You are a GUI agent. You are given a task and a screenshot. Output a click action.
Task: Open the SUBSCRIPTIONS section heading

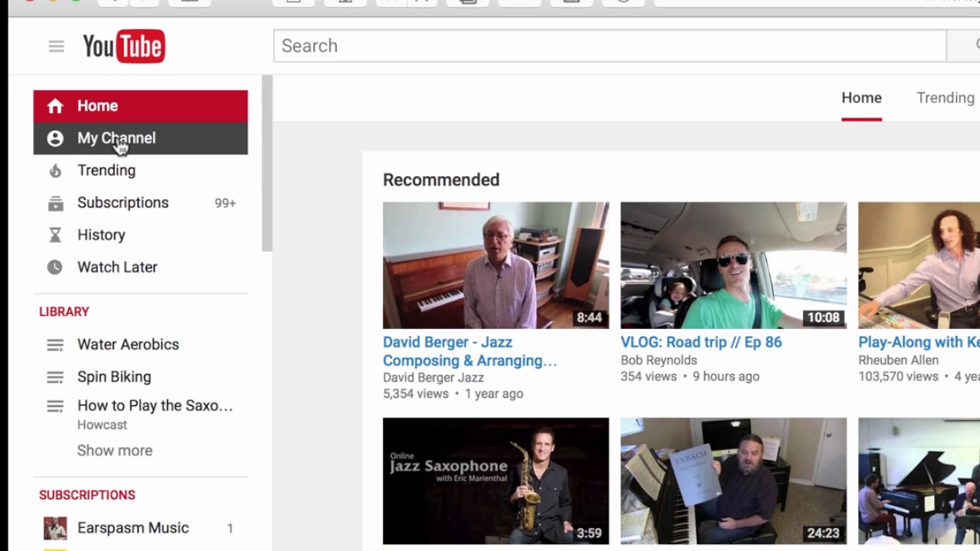coord(87,495)
